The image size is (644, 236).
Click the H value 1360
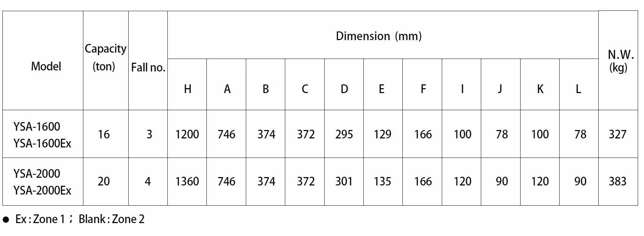coord(187,181)
